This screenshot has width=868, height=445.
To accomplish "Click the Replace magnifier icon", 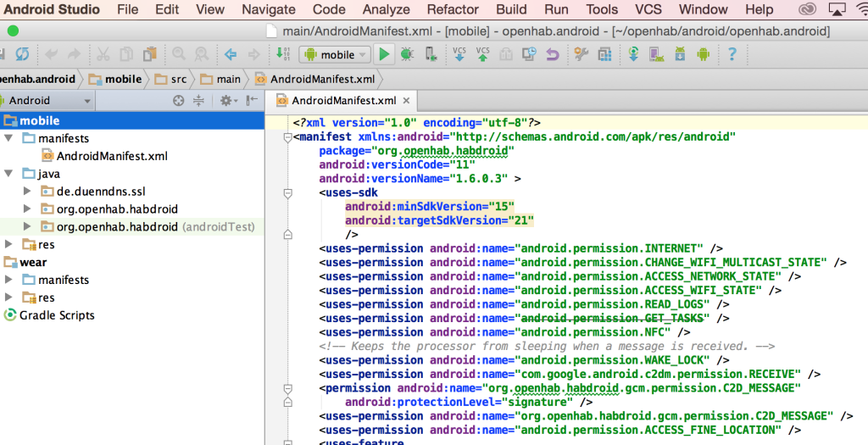I will pyautogui.click(x=202, y=54).
